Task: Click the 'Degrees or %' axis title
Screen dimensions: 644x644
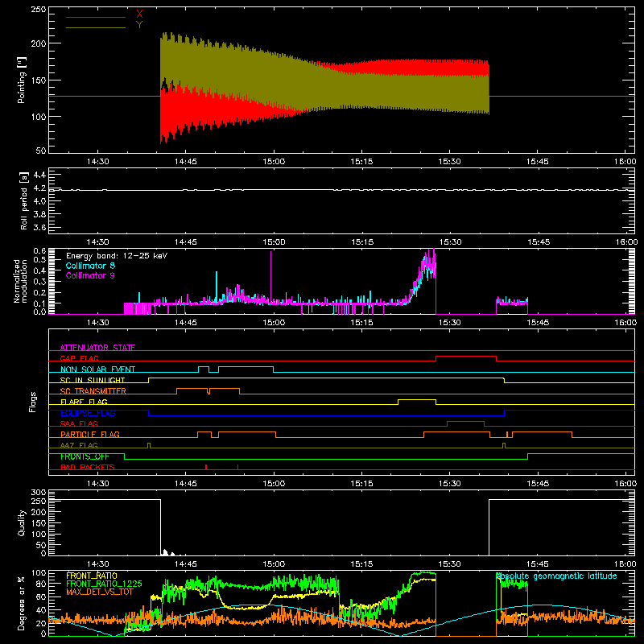Action: click(x=22, y=603)
